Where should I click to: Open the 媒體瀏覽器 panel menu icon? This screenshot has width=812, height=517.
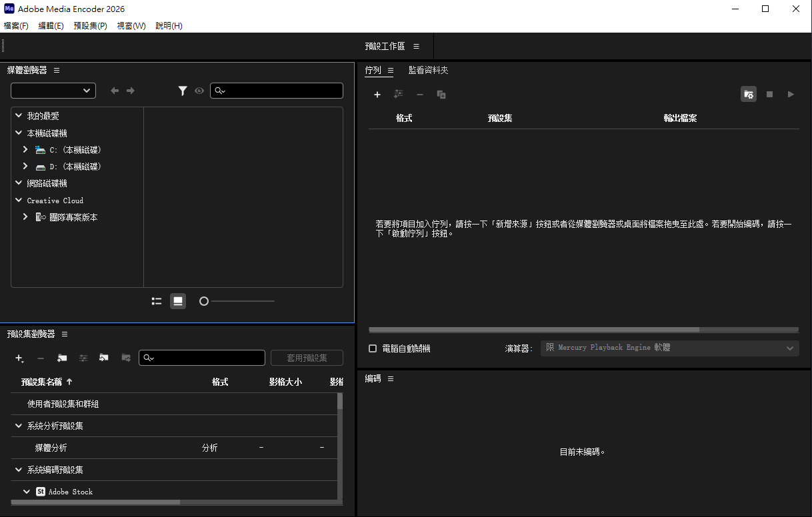point(57,70)
